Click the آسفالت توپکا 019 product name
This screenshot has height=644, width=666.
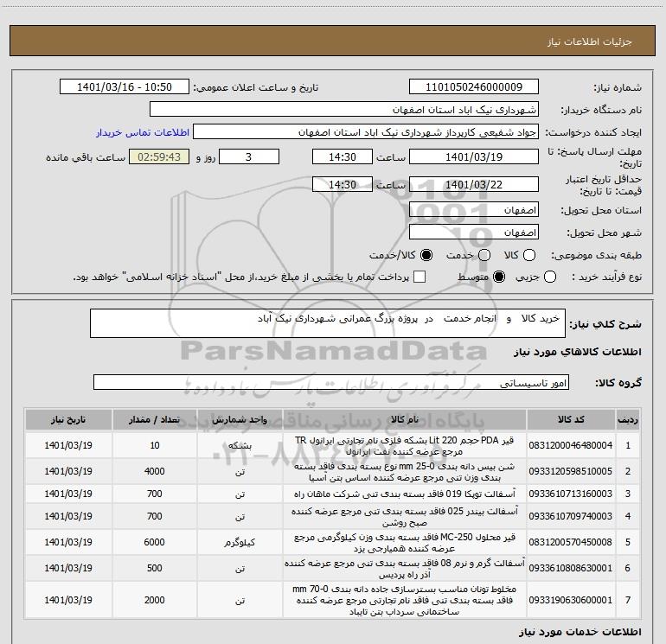(405, 494)
